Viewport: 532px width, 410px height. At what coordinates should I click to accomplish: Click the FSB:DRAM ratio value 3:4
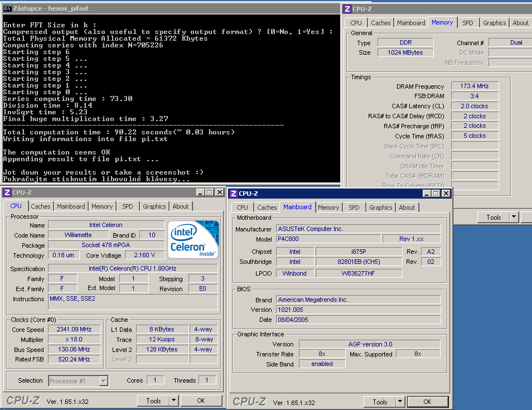(x=475, y=96)
